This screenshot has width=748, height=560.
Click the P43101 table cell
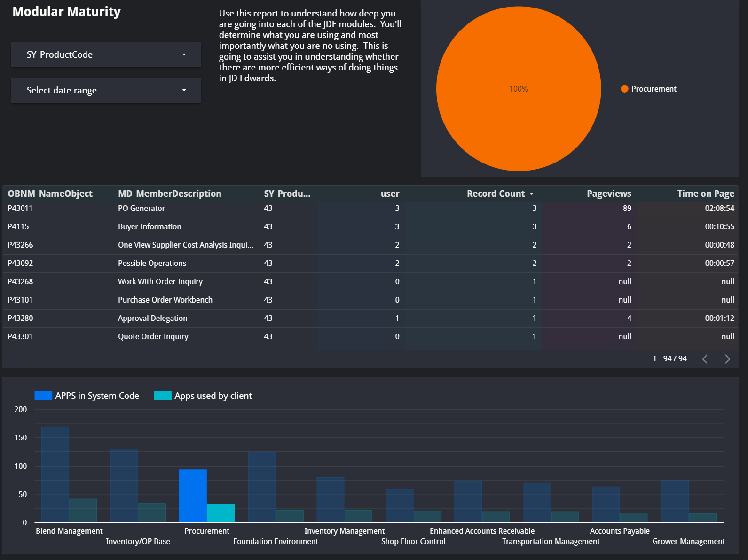point(20,300)
